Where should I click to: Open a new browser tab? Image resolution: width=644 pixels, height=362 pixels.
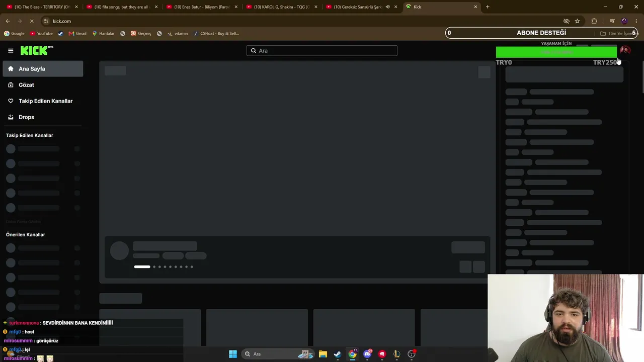pos(488,7)
